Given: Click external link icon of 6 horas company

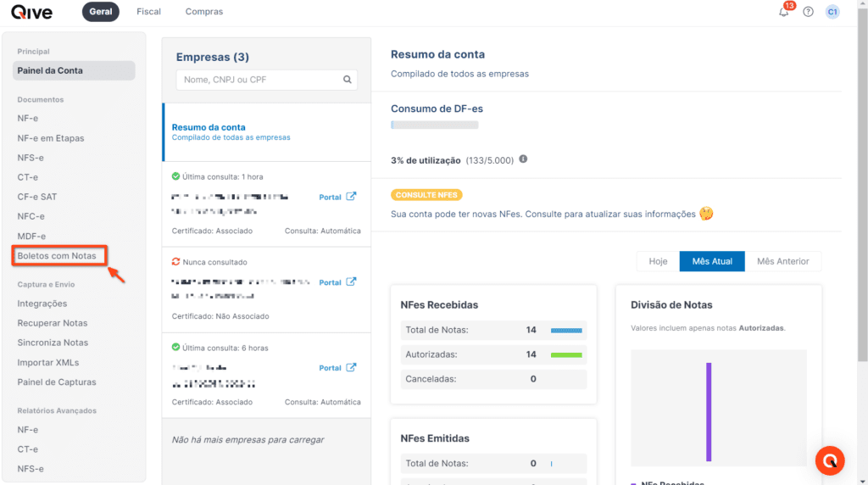Looking at the screenshot, I should tap(351, 368).
